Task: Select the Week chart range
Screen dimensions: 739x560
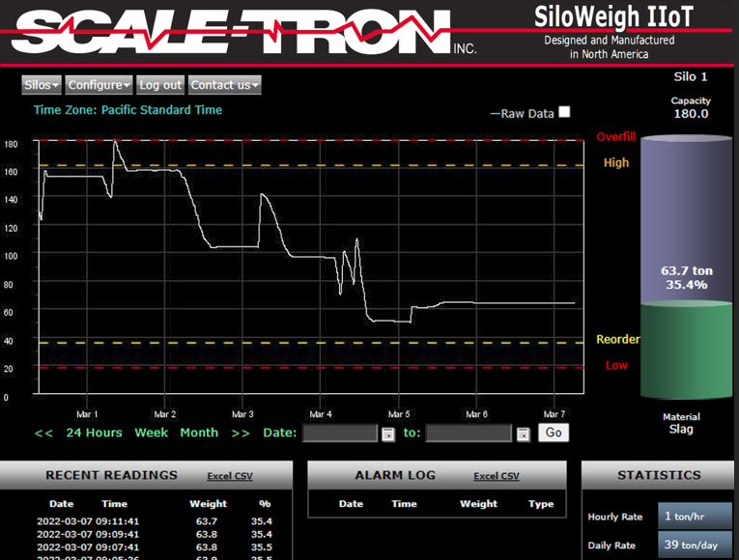Action: pos(152,433)
